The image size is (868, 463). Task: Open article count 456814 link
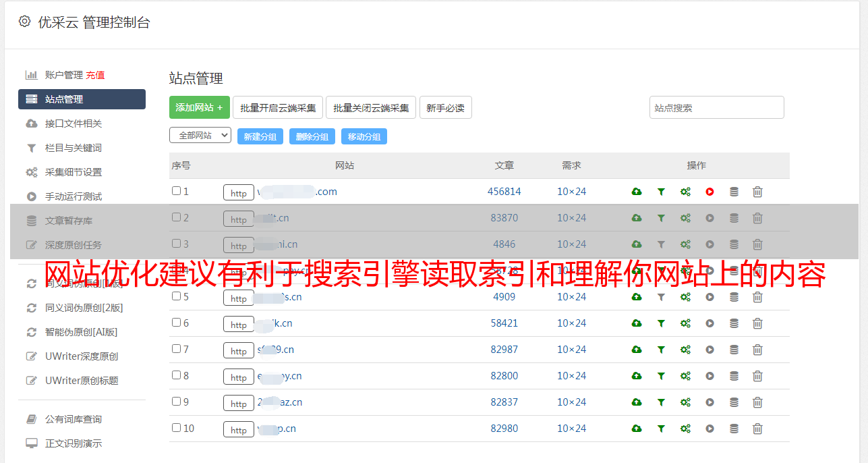pyautogui.click(x=504, y=192)
